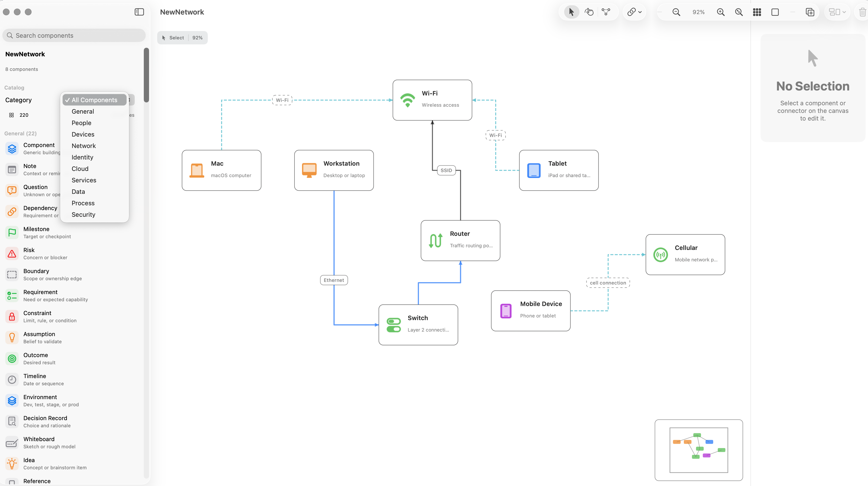Select the Switch node
The height and width of the screenshot is (486, 868).
tap(418, 325)
